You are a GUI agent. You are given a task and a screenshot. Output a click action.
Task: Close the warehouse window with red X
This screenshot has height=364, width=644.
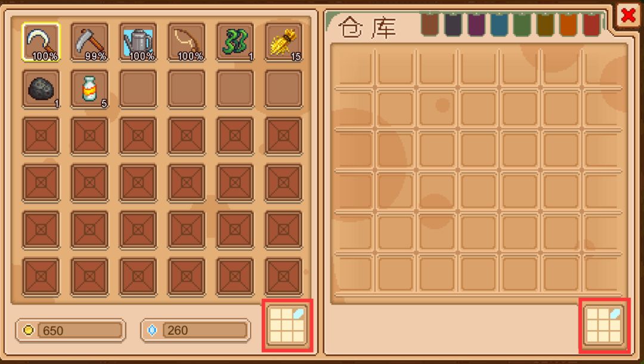click(628, 15)
